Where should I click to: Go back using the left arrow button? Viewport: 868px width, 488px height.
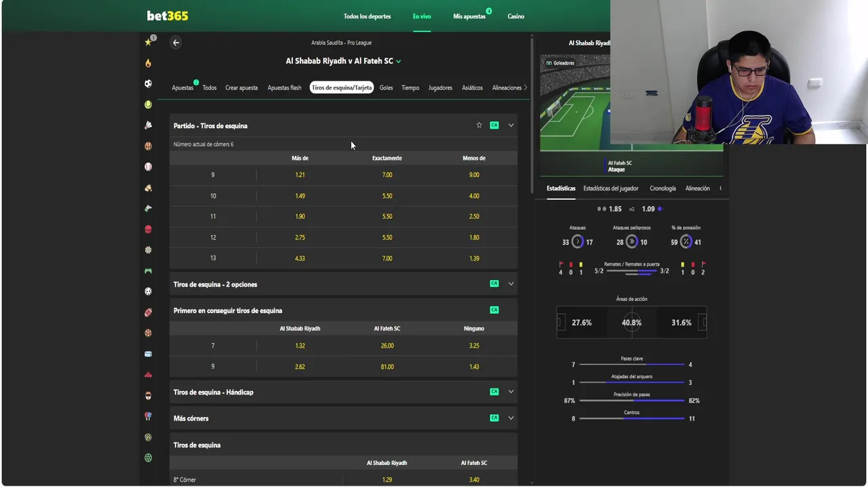point(176,43)
